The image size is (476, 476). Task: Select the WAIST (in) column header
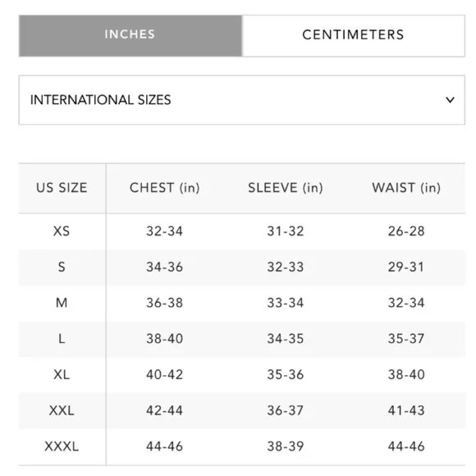pos(406,188)
